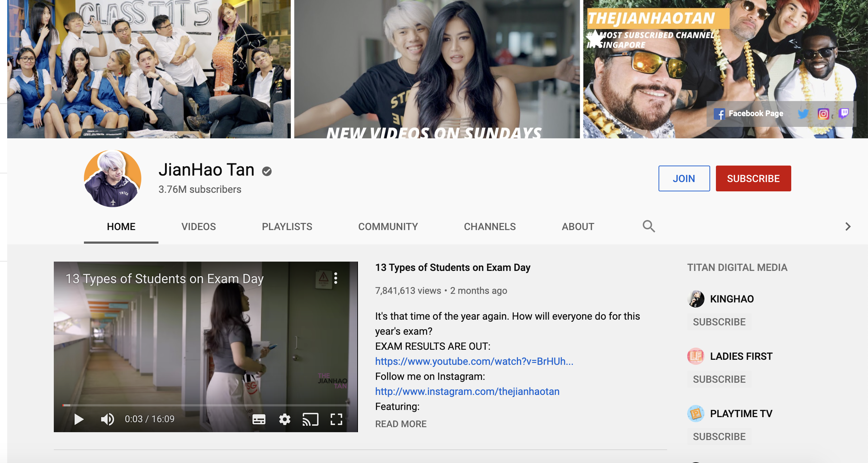Expand more channel tabs with right chevron
Image resolution: width=868 pixels, height=463 pixels.
(x=848, y=226)
